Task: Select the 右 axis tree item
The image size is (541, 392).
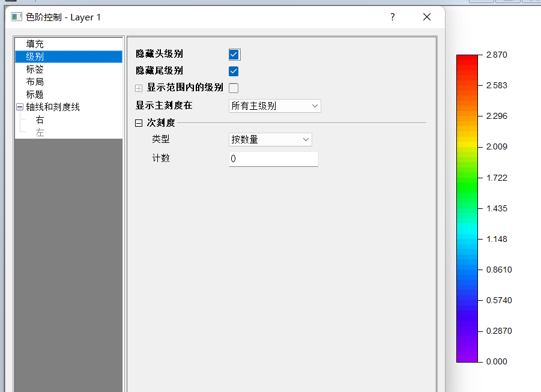Action: [40, 120]
